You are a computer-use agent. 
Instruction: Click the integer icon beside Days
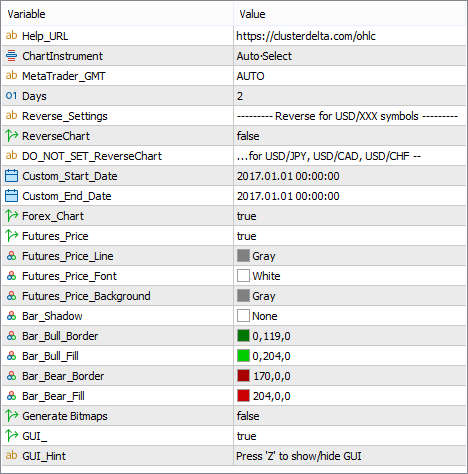click(x=11, y=96)
